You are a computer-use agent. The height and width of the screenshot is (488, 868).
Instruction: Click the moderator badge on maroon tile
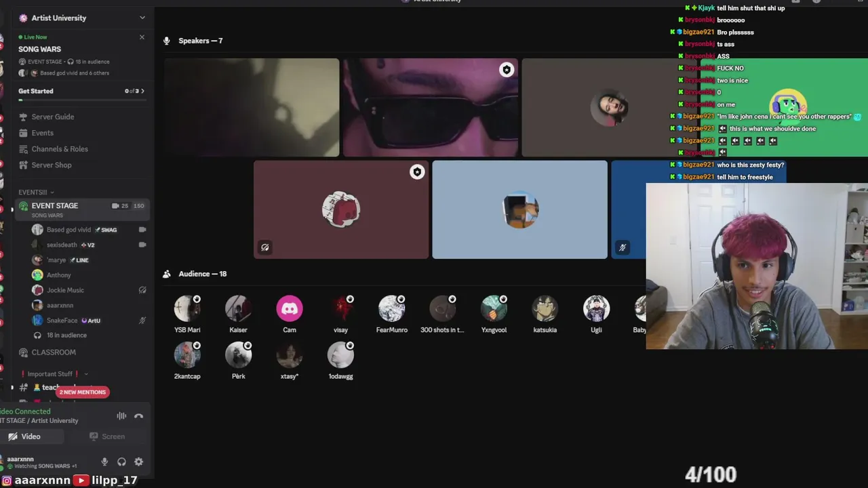[x=417, y=172]
